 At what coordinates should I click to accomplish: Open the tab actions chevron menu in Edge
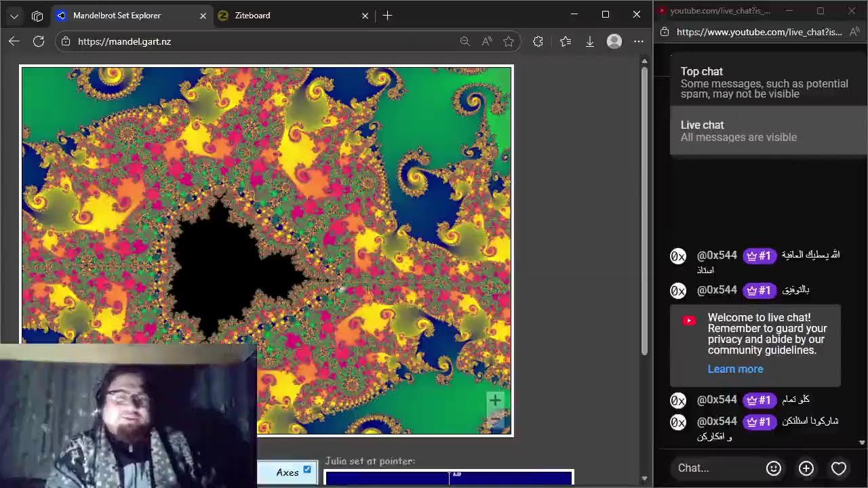pyautogui.click(x=14, y=16)
